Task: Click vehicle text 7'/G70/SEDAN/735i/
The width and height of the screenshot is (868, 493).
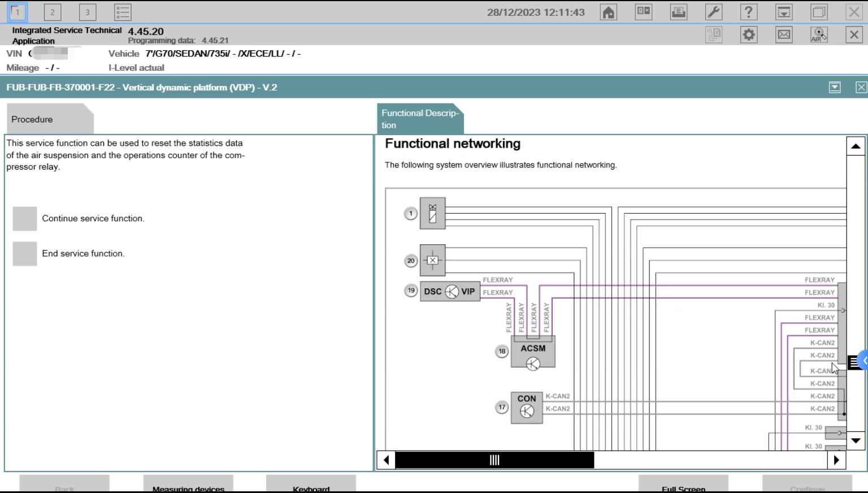Action: 188,54
